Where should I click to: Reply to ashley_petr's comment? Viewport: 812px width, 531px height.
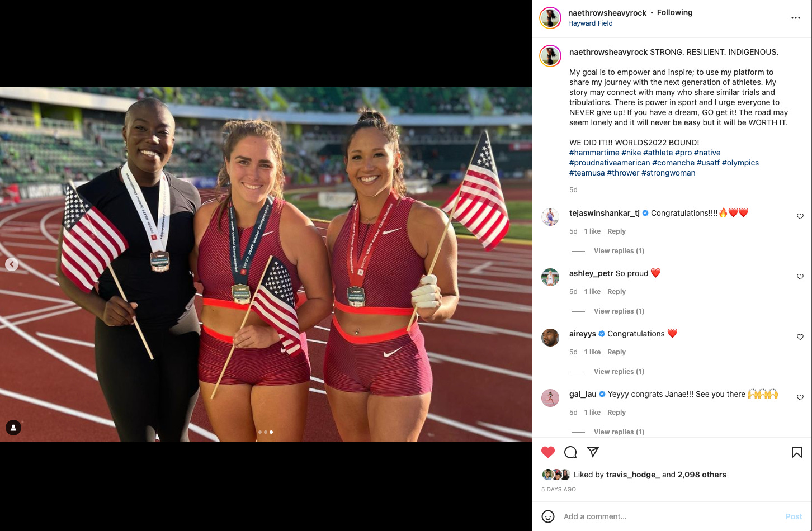[x=616, y=292]
